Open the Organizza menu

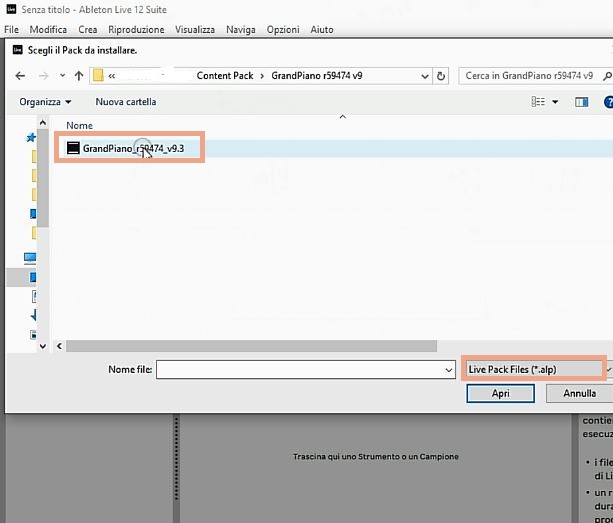point(45,102)
